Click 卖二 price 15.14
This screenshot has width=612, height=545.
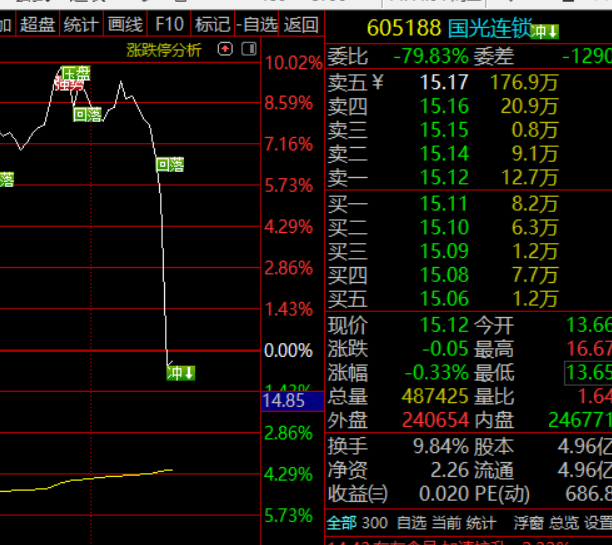tap(444, 154)
